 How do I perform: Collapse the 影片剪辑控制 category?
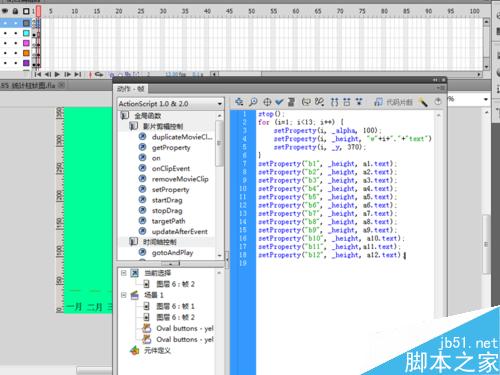(x=133, y=126)
